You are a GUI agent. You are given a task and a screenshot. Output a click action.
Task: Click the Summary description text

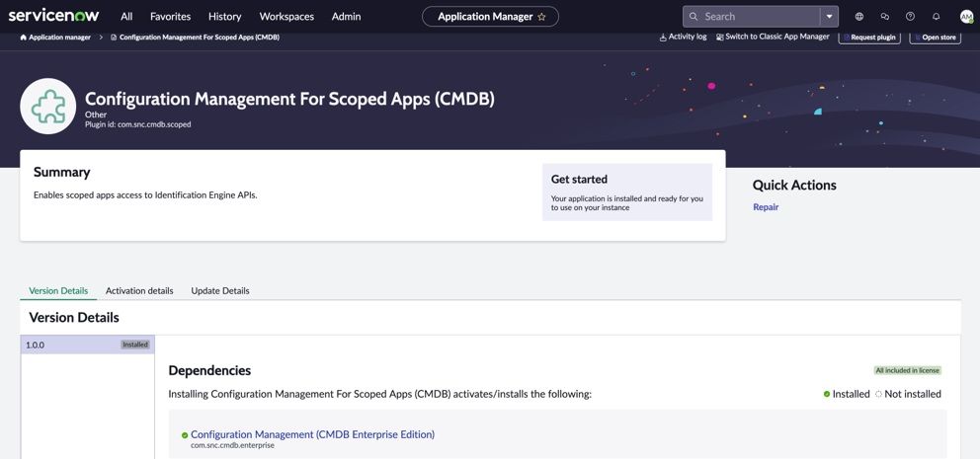coord(145,194)
